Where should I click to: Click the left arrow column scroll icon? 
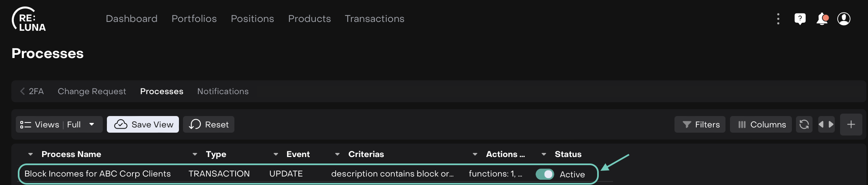pyautogui.click(x=821, y=125)
